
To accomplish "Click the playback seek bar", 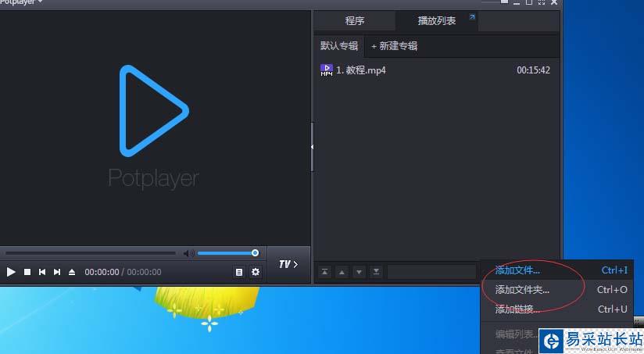I will click(x=91, y=253).
